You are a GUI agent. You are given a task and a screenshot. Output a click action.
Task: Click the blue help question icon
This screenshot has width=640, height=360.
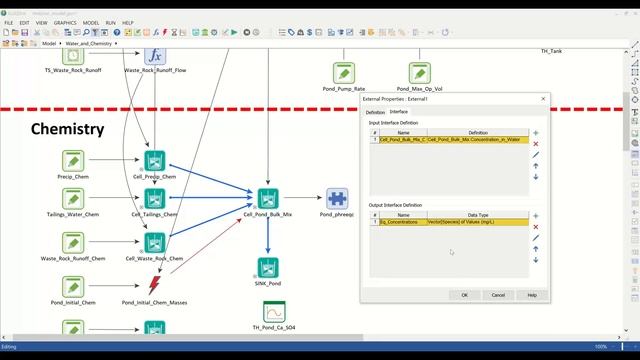coord(117,32)
